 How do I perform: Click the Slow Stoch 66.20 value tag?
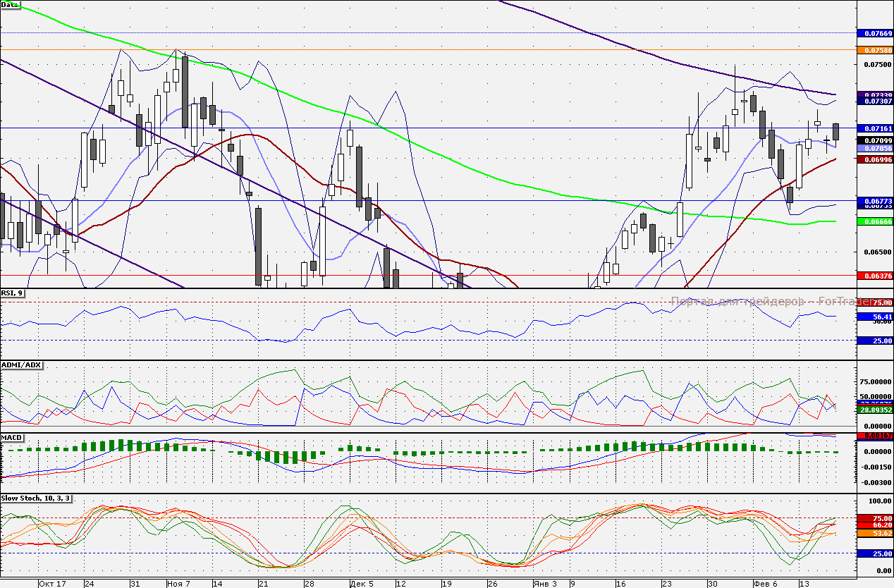(x=874, y=525)
